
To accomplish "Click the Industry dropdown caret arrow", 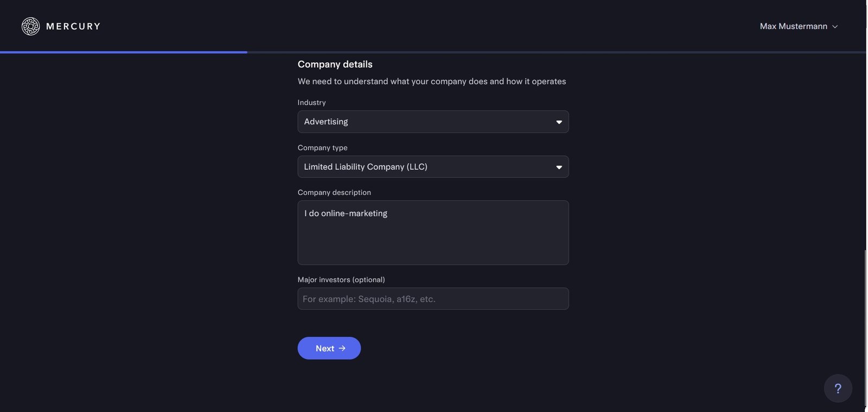I will (x=559, y=122).
